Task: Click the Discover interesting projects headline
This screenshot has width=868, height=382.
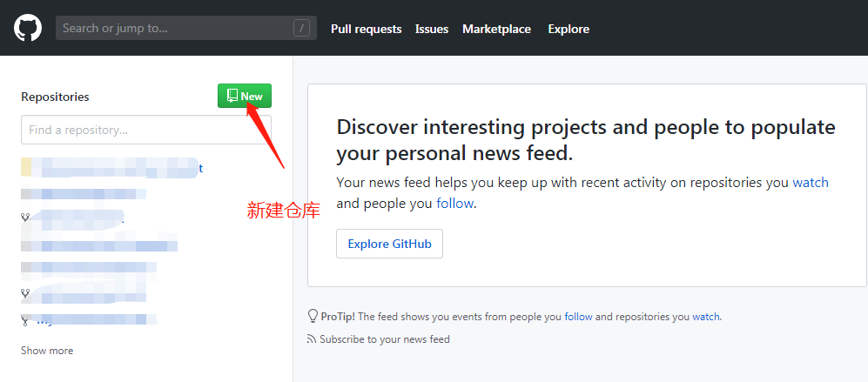Action: pos(586,141)
